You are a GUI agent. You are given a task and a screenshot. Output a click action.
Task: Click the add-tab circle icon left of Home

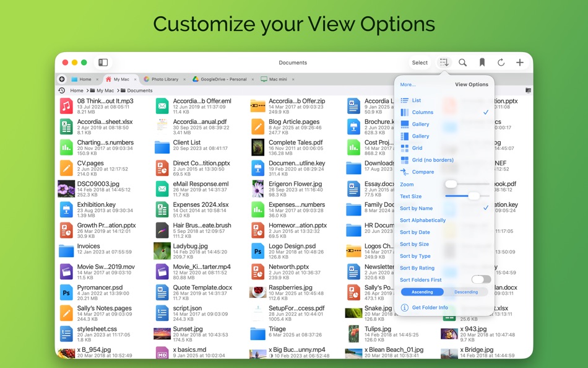(62, 79)
